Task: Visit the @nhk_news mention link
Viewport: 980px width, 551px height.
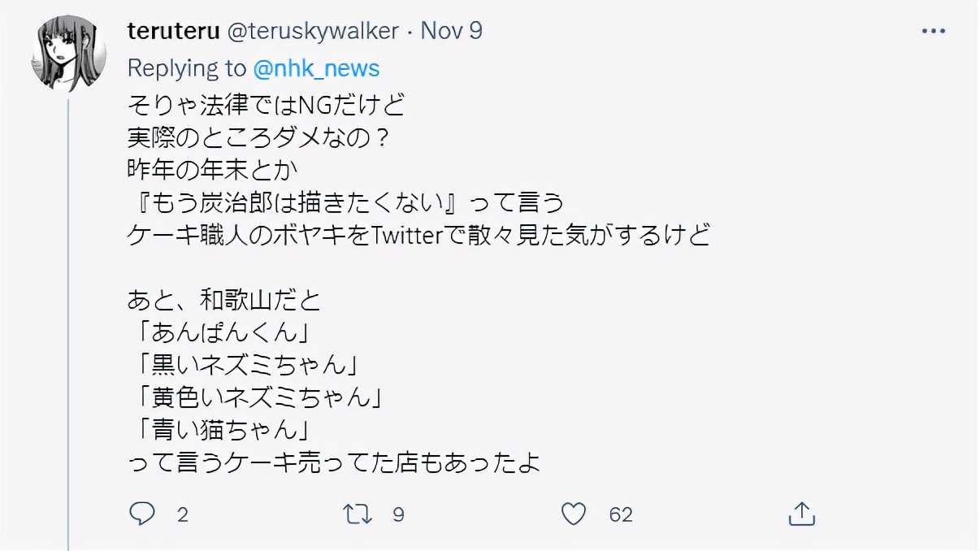Action: pos(317,68)
